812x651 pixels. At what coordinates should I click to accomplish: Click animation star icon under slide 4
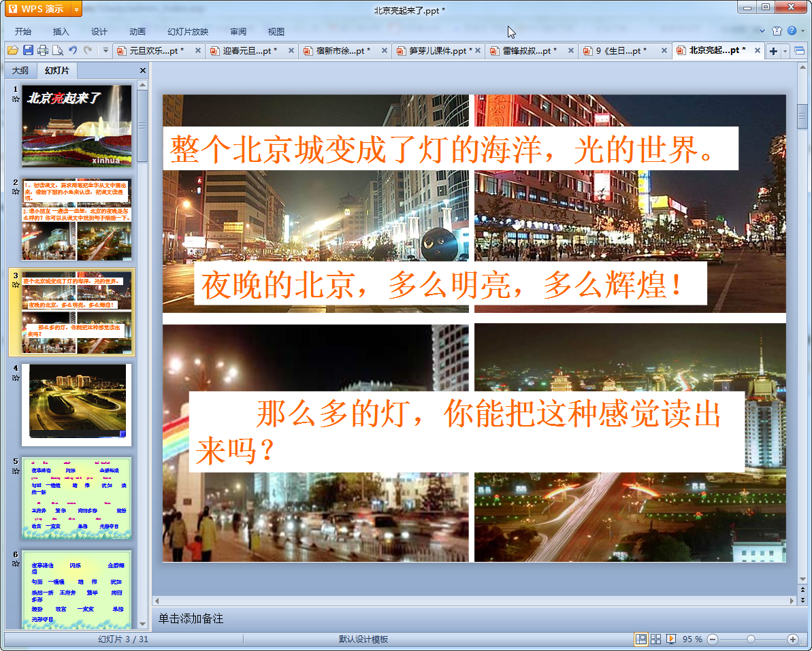tap(16, 378)
